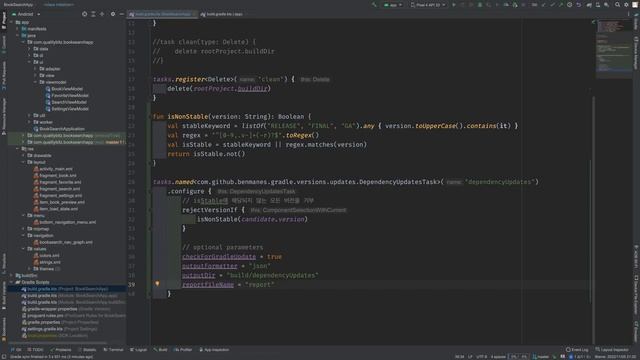Click the Git show history clock icon
This screenshot has height=360, width=640.
569,5
